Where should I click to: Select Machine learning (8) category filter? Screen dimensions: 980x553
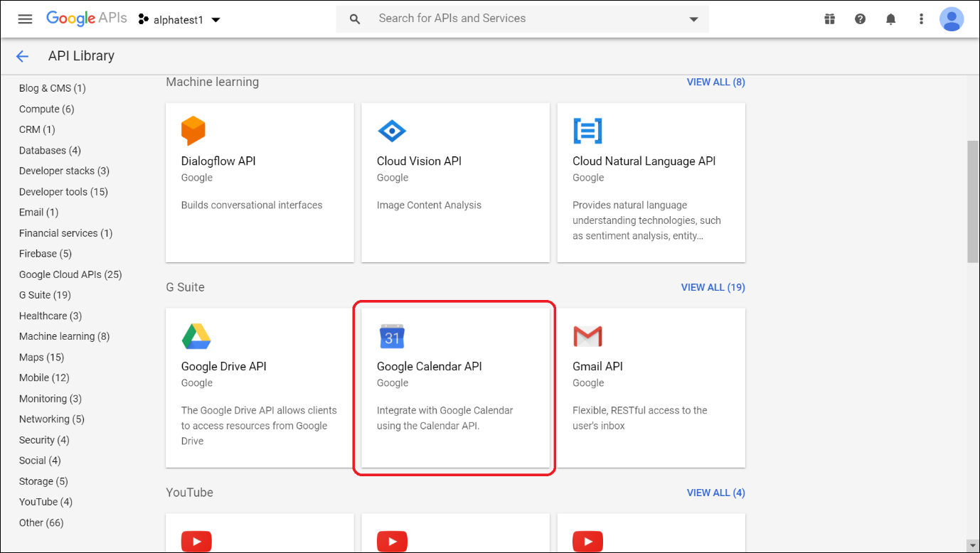tap(64, 336)
